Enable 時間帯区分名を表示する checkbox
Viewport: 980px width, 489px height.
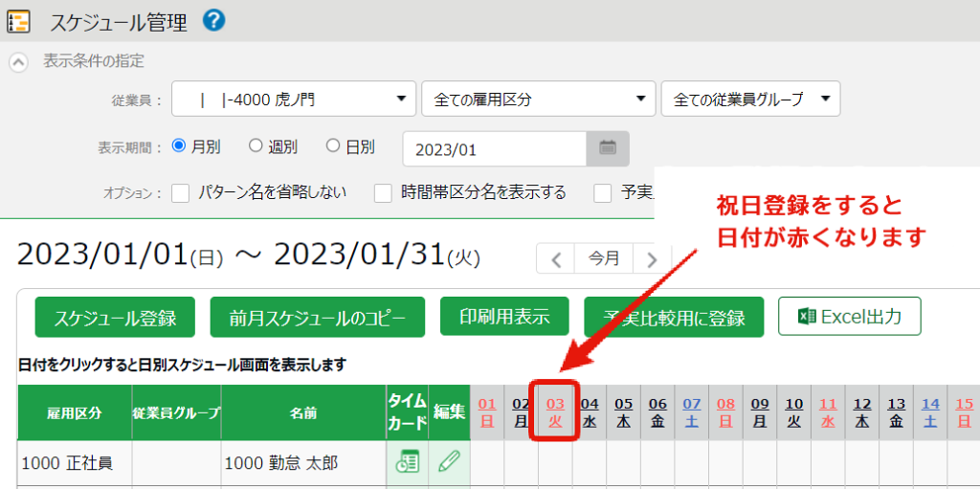coord(383,193)
